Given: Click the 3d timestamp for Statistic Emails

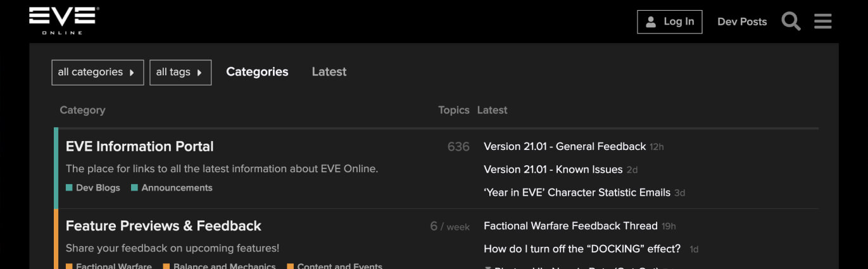Looking at the screenshot, I should tap(679, 193).
